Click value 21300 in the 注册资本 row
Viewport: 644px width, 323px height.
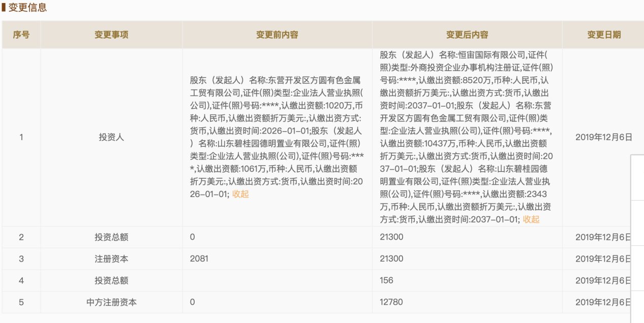pyautogui.click(x=391, y=259)
